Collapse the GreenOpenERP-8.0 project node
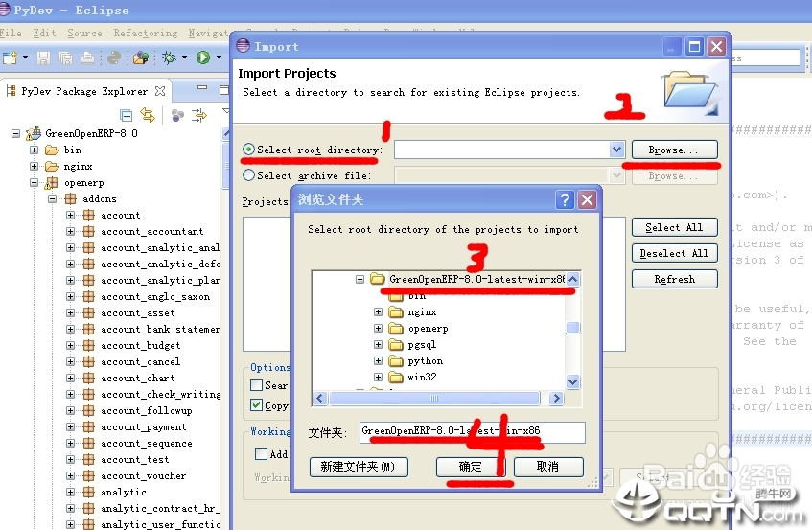The height and width of the screenshot is (530, 812). 16,134
